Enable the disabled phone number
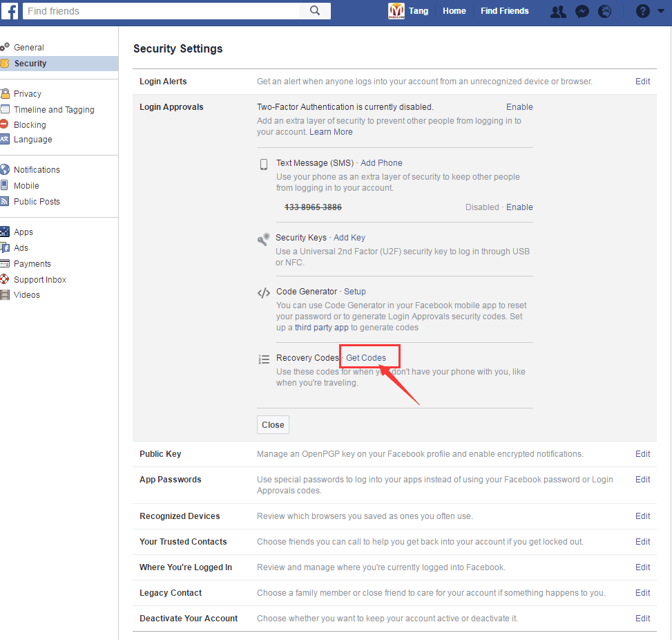The width and height of the screenshot is (672, 640). pyautogui.click(x=519, y=207)
